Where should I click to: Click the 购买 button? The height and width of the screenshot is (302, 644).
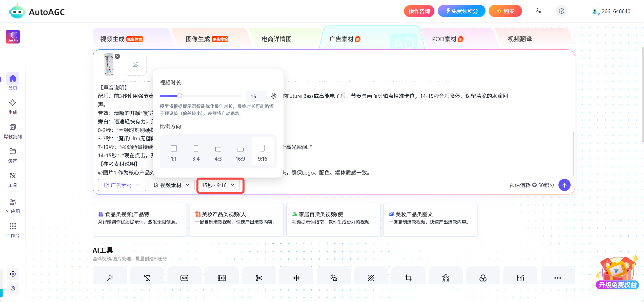(505, 11)
